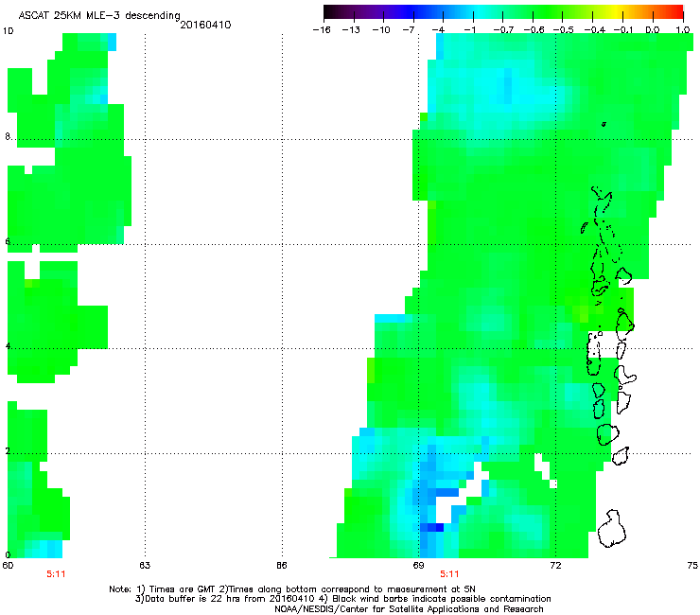Click the latitude axis label "8"
The width and height of the screenshot is (700, 615).
pyautogui.click(x=8, y=136)
